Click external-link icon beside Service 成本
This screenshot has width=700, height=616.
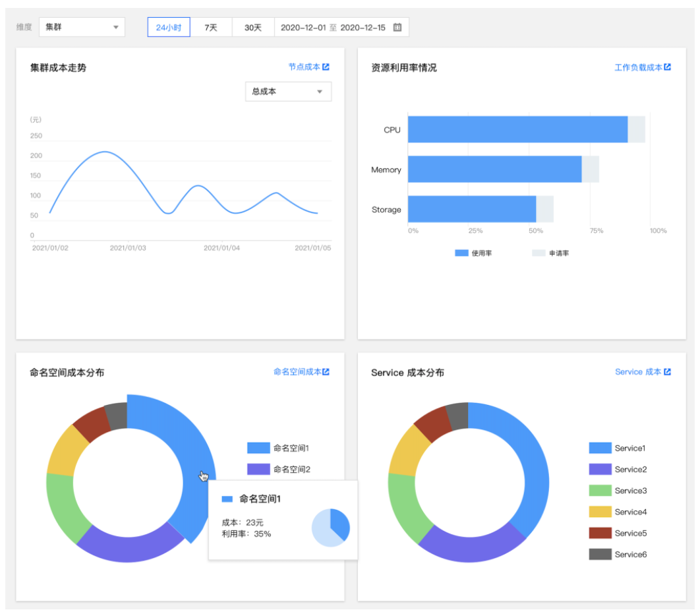pyautogui.click(x=667, y=372)
